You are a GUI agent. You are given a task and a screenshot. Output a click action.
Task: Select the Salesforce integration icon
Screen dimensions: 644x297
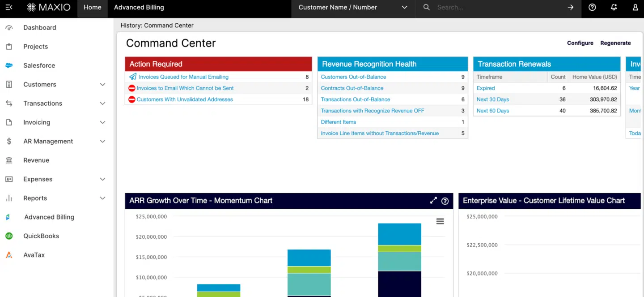coord(9,65)
